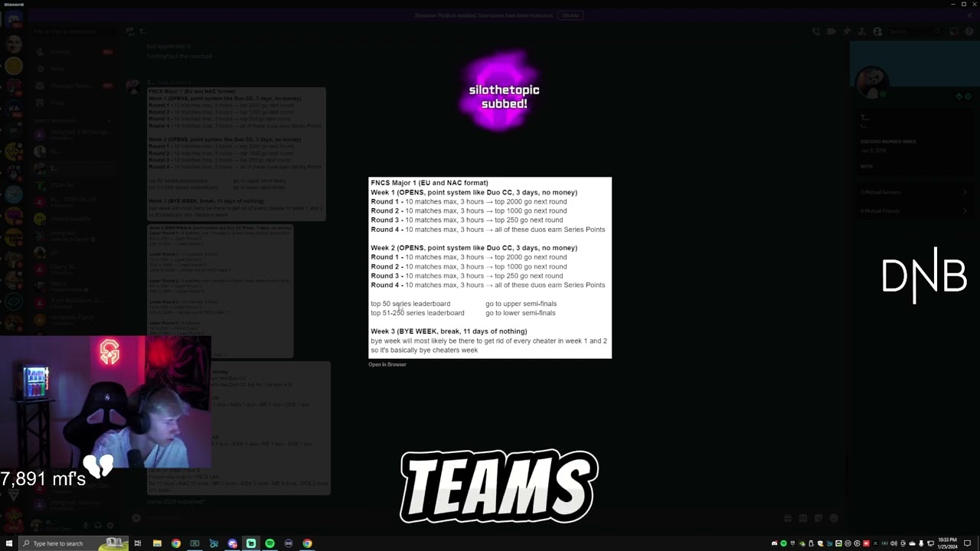
Task: Open the Friends entry in Discord sidebar
Action: tap(73, 52)
